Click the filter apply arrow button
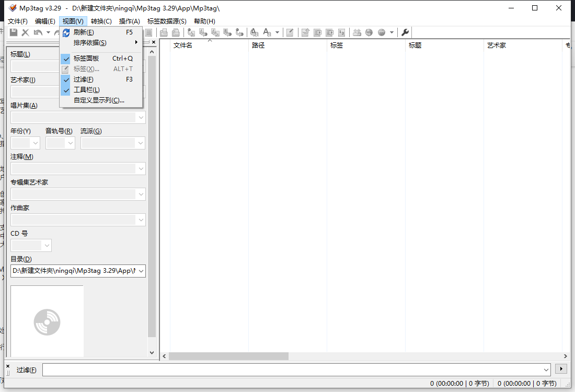Screen dimensions: 575x392 coord(561,369)
